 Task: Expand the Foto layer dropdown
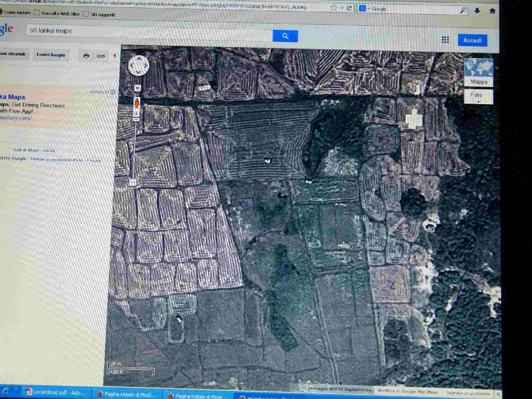coord(478,96)
